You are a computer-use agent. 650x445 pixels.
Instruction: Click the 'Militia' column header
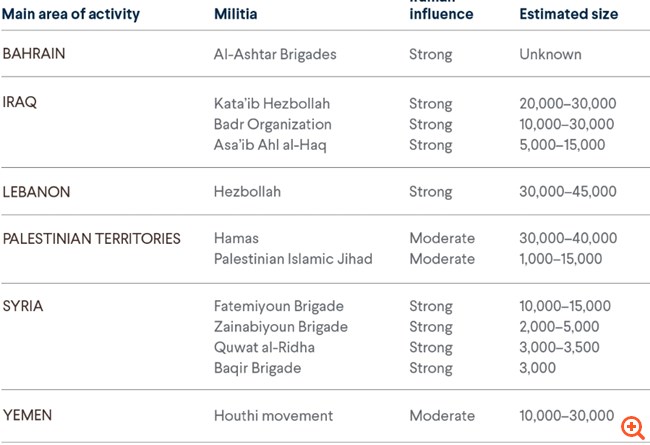(235, 14)
